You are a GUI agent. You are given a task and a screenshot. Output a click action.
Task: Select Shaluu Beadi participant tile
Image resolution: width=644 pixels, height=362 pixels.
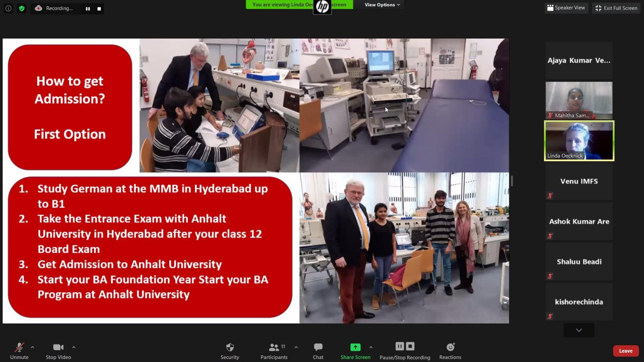click(x=579, y=261)
